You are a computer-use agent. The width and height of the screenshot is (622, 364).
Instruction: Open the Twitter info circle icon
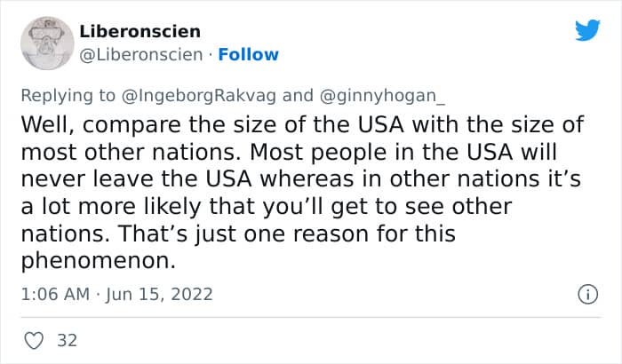click(x=586, y=294)
